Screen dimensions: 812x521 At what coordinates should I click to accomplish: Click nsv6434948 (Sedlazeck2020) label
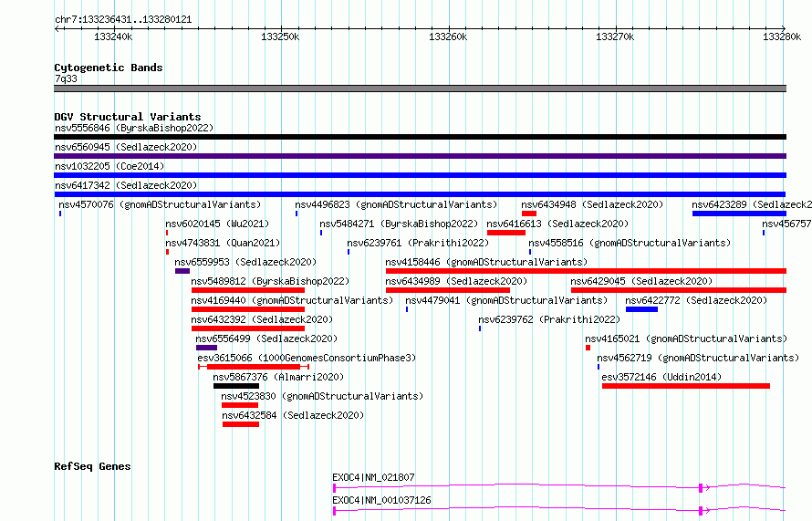592,204
